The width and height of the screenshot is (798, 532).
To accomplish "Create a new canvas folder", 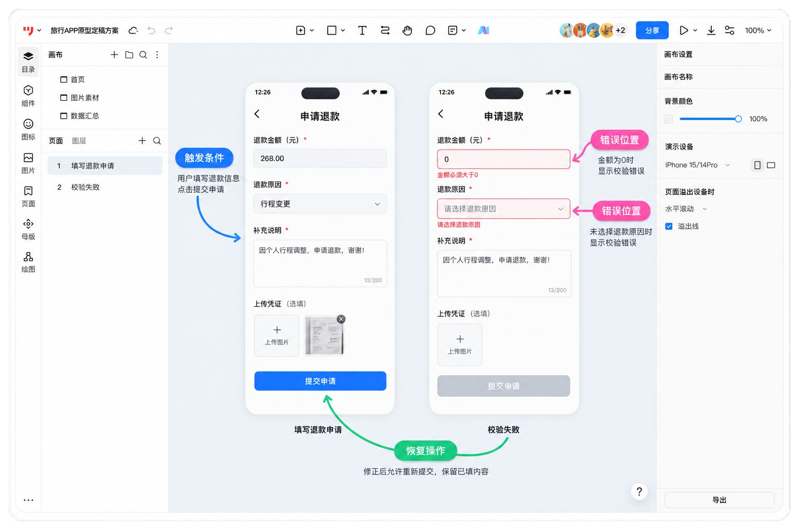I will tap(129, 55).
